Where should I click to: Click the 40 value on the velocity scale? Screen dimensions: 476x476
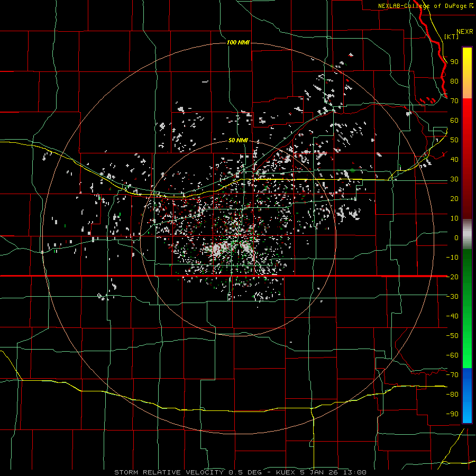[454, 160]
